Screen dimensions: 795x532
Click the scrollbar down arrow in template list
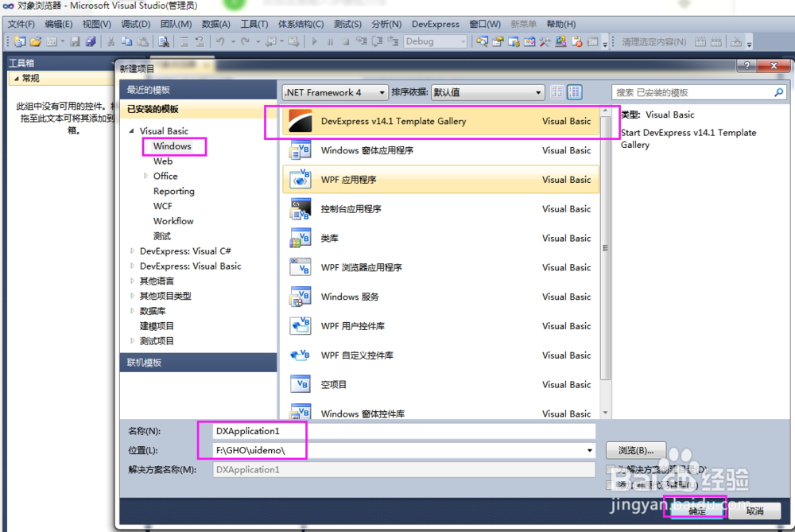(605, 413)
